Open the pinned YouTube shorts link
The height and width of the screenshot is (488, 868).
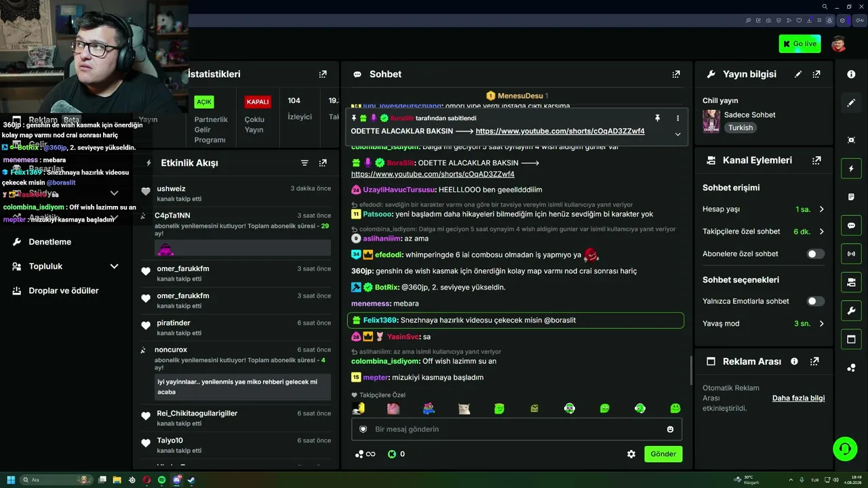[x=560, y=131]
